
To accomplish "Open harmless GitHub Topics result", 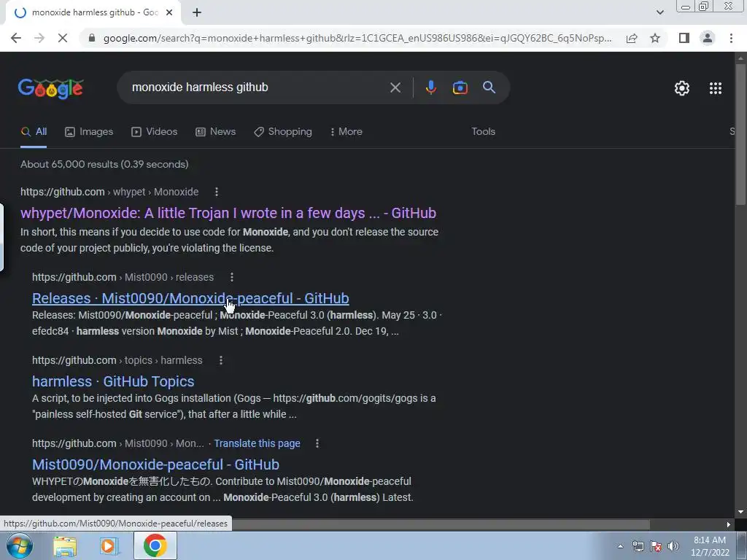I will (113, 381).
